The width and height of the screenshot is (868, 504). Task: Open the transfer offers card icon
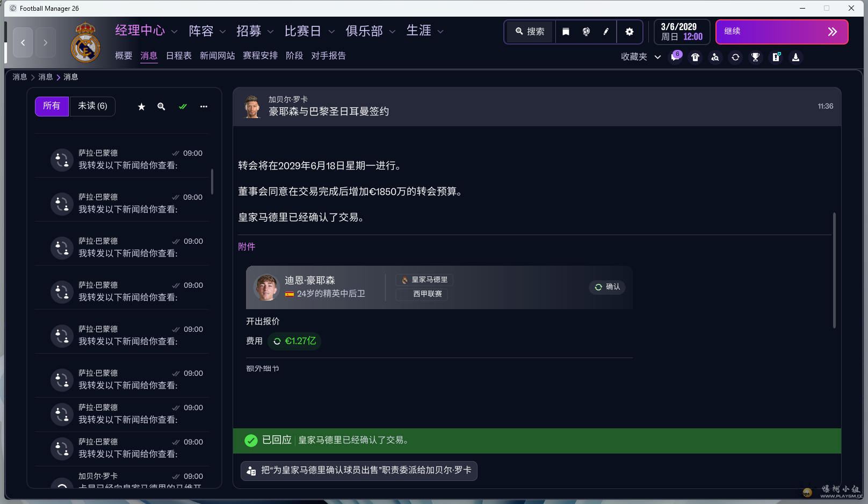pos(776,57)
